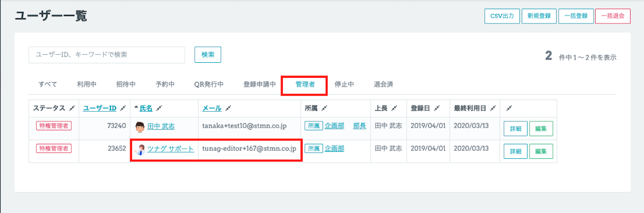The height and width of the screenshot is (213, 644).
Task: Select the 招待中 tab
Action: pyautogui.click(x=126, y=85)
